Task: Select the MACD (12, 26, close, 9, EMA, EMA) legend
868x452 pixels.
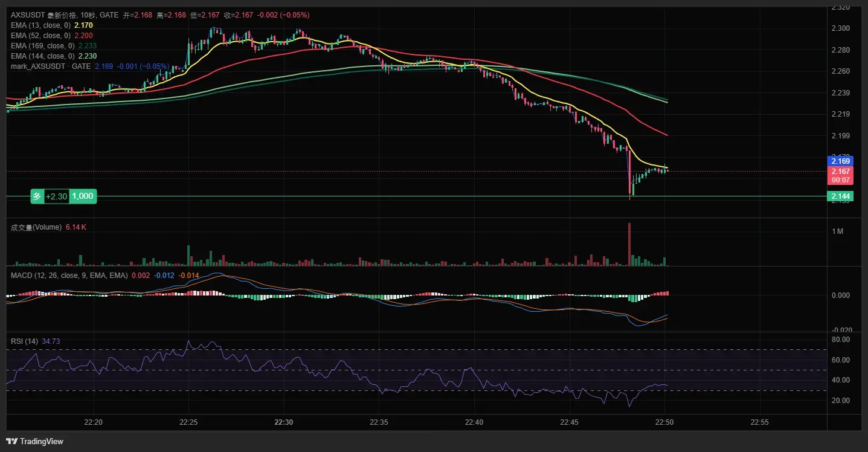Action: coord(69,276)
